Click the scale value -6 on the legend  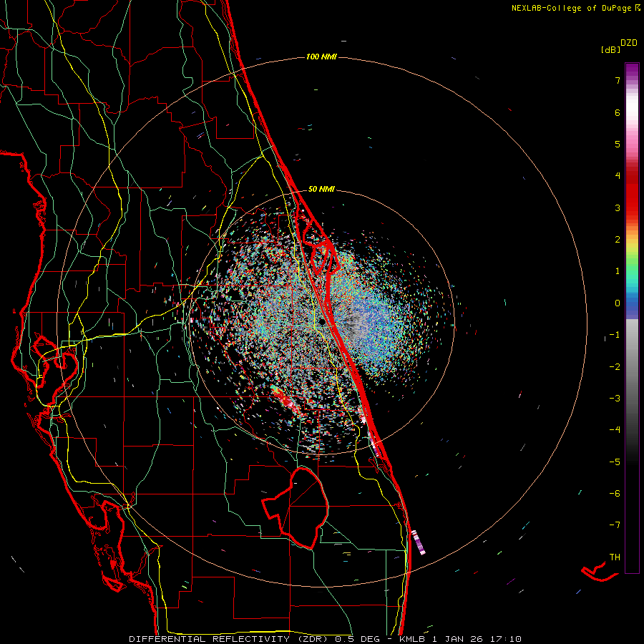(x=615, y=494)
